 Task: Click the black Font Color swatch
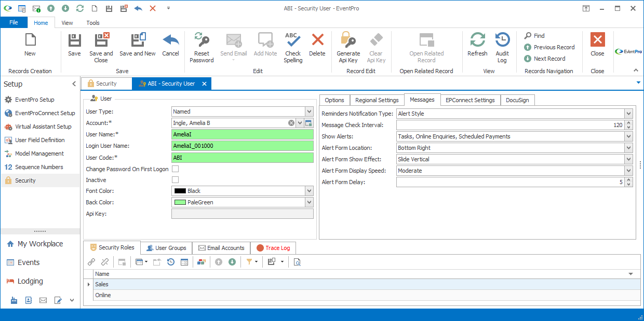pyautogui.click(x=180, y=191)
